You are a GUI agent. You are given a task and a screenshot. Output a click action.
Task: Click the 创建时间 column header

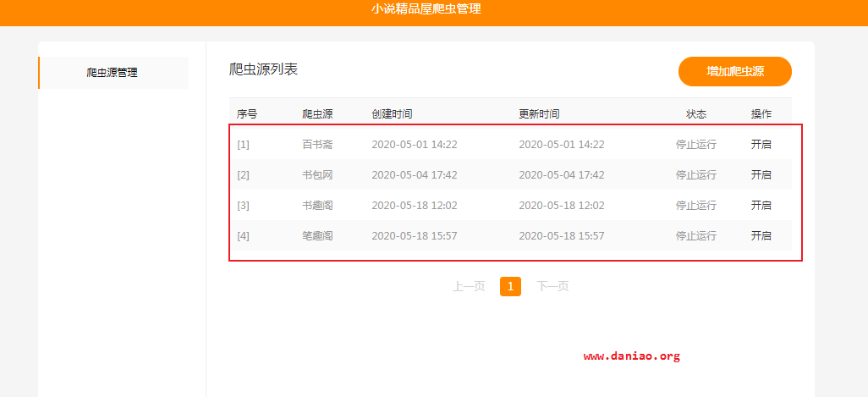[x=392, y=114]
